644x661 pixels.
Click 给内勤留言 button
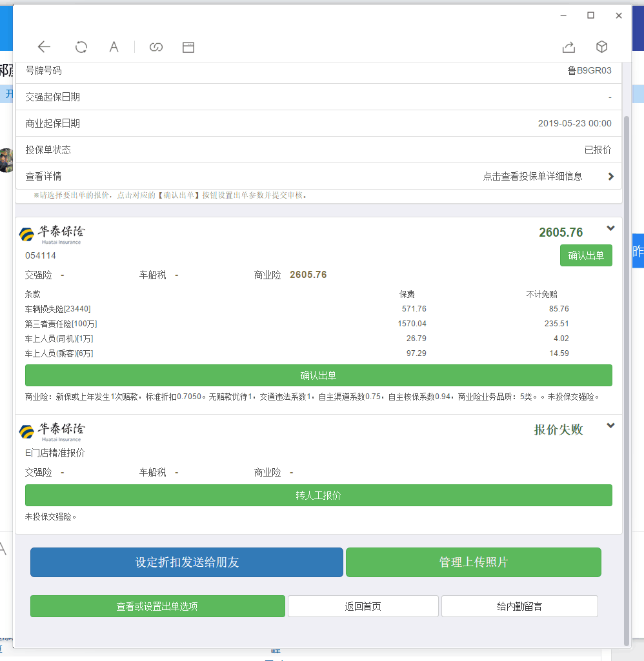pos(519,606)
